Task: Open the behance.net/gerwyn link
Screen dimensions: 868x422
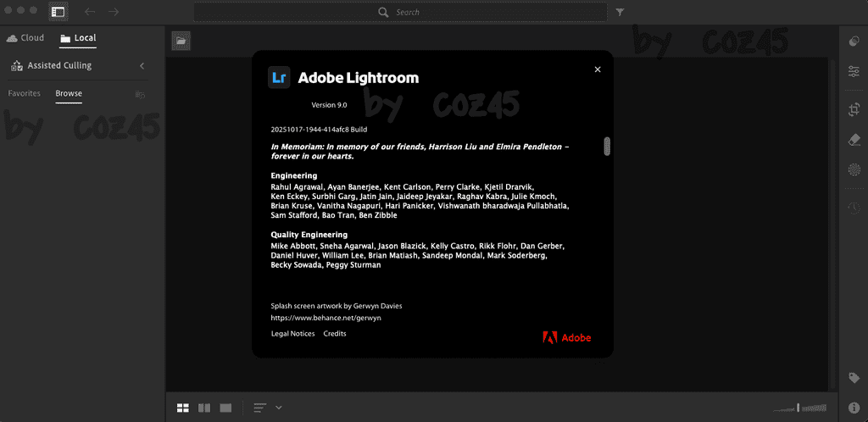Action: coord(326,318)
